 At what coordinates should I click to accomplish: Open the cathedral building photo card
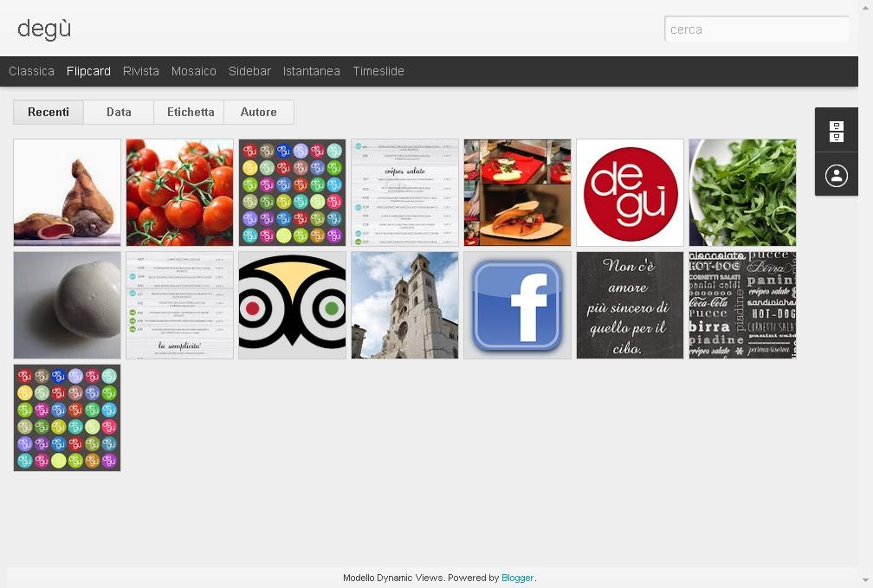click(x=404, y=305)
